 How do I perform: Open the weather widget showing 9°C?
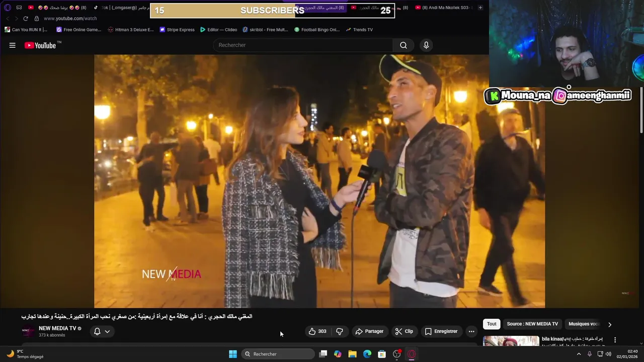pos(25,354)
